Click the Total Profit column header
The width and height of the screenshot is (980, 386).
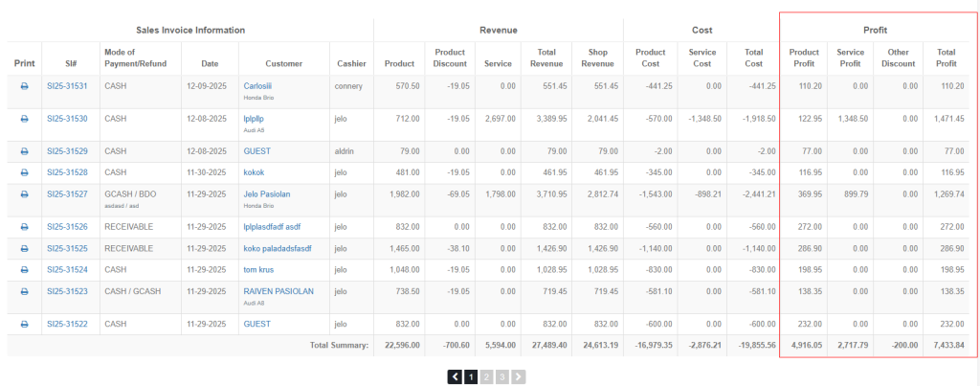coord(946,57)
